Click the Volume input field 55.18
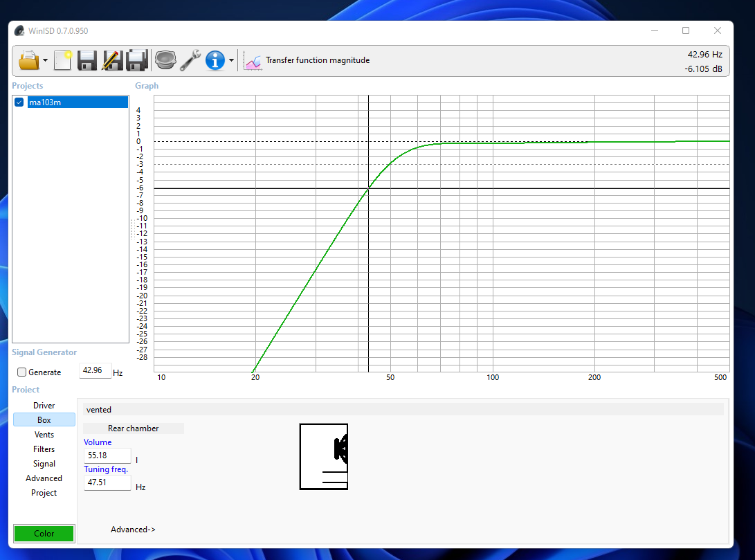The image size is (755, 560). (107, 455)
